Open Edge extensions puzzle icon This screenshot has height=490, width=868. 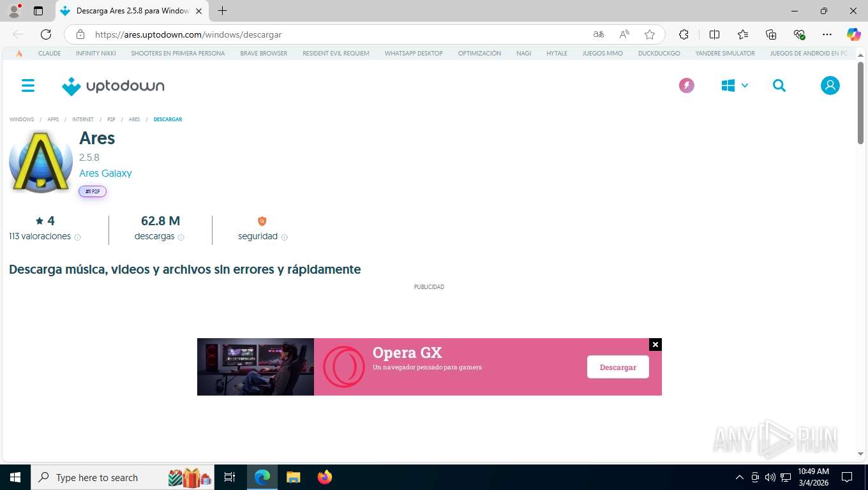[x=684, y=34]
